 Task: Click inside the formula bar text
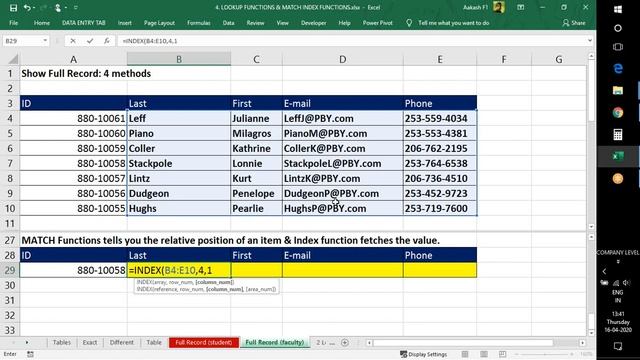click(351, 41)
